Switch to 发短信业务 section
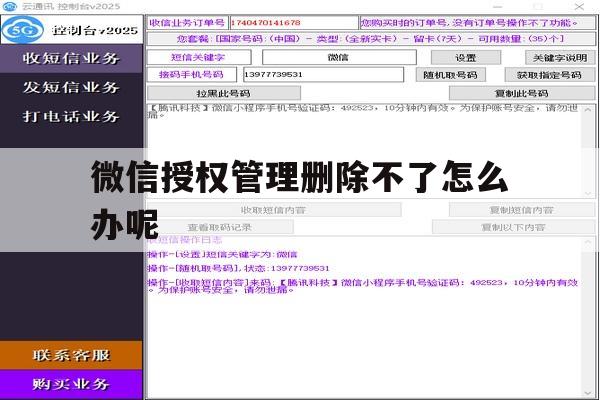 pos(71,87)
